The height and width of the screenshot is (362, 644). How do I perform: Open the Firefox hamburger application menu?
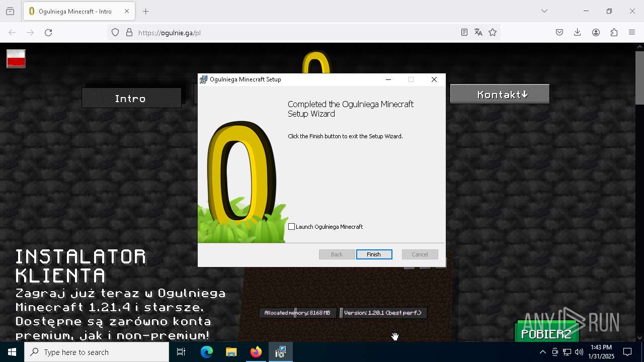(632, 32)
